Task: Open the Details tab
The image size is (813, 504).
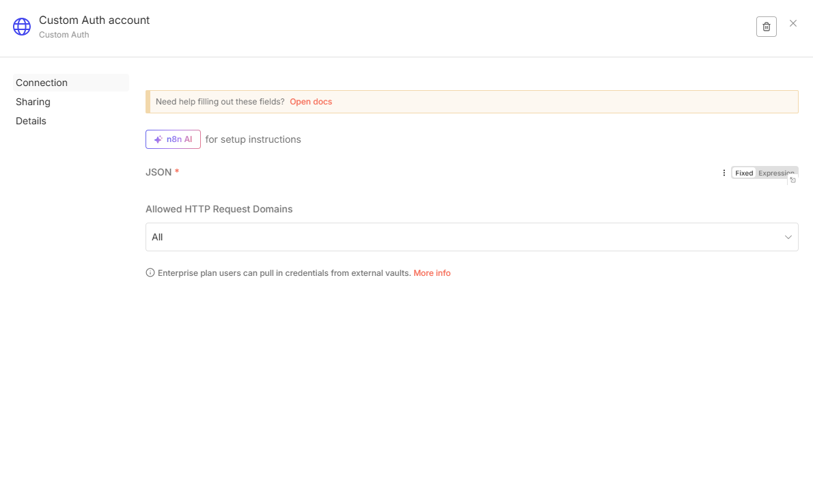Action: [x=31, y=121]
